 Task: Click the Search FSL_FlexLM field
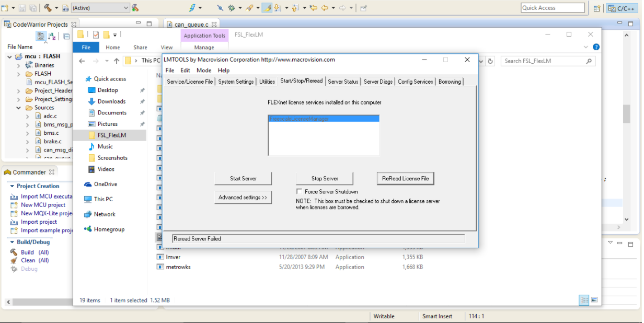(548, 61)
